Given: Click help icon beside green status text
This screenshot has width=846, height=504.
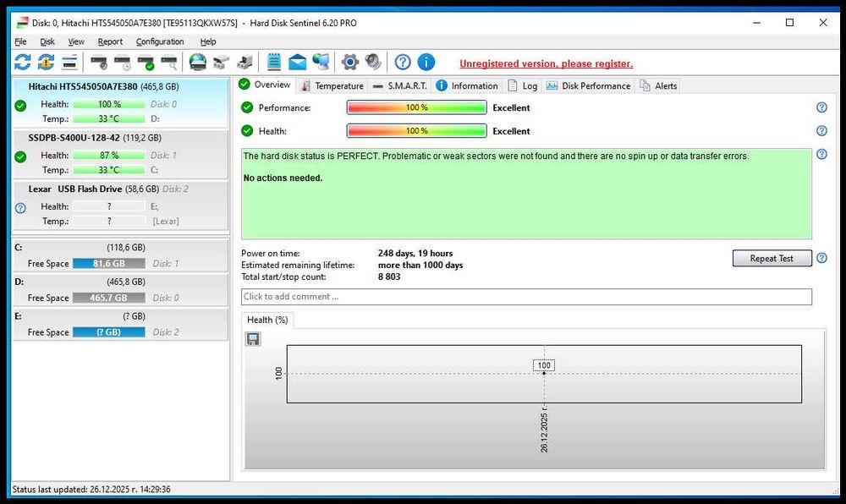Looking at the screenshot, I should (x=821, y=154).
